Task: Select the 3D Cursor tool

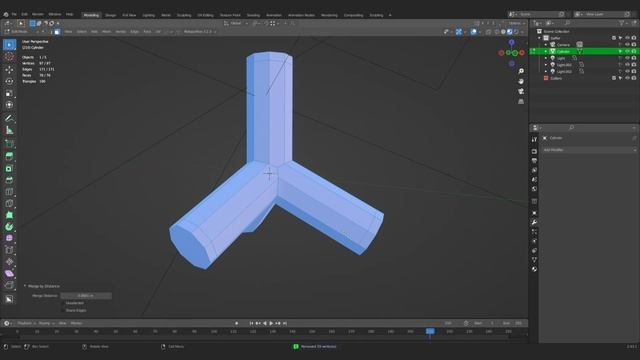Action: (x=9, y=57)
